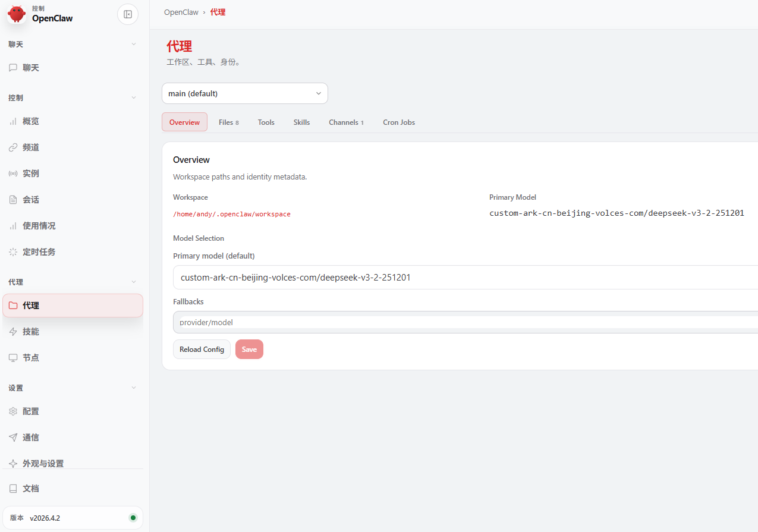Collapse sidebar using the panel toggle icon

coord(128,14)
